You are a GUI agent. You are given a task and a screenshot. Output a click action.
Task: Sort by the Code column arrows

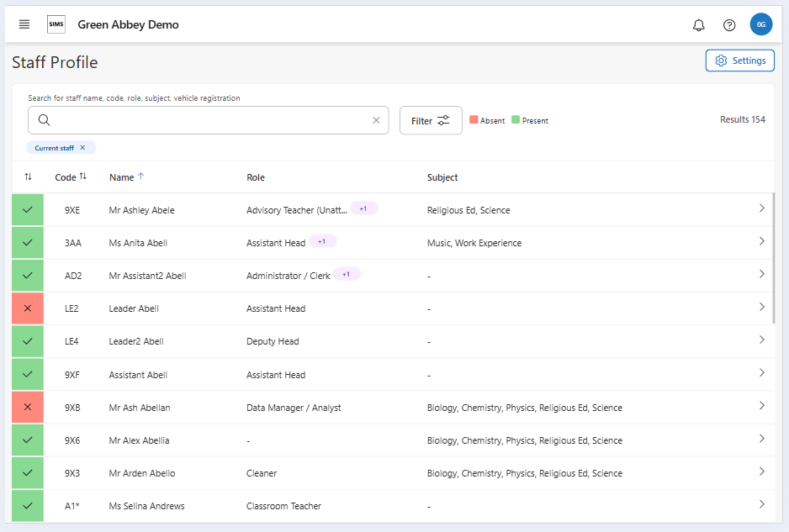coord(82,176)
